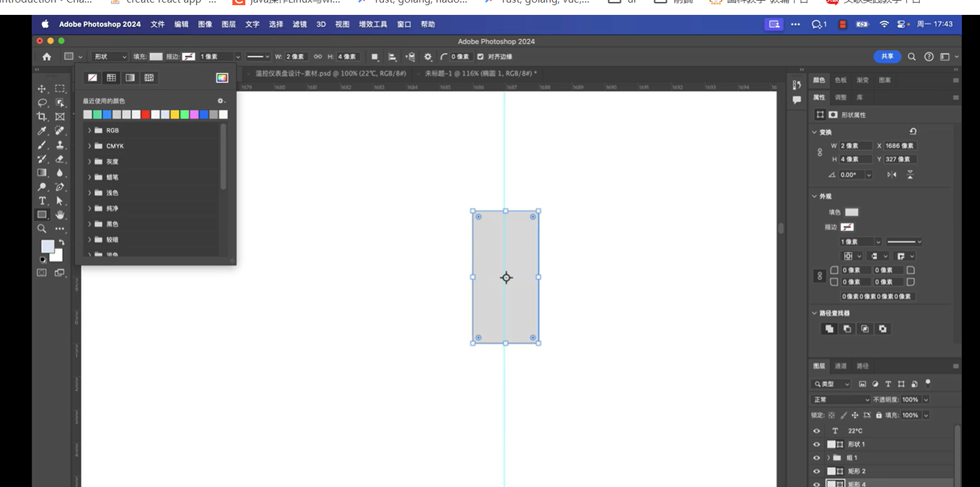Select the Move tool
This screenshot has width=980, height=487.
click(x=42, y=89)
